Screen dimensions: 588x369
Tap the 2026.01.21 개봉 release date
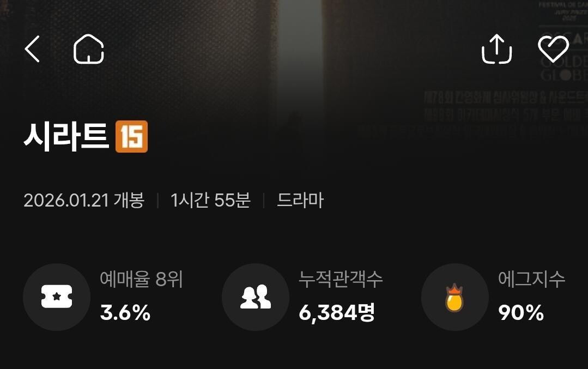pyautogui.click(x=84, y=200)
